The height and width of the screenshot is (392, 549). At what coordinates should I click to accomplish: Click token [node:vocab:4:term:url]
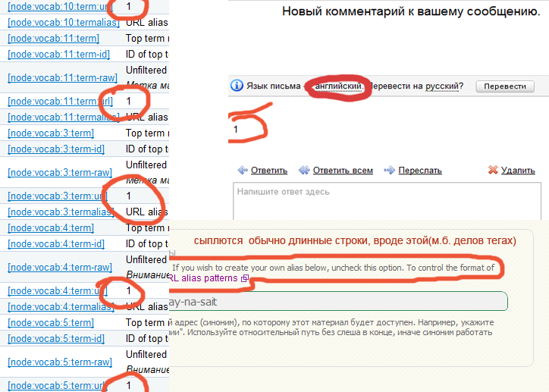pos(58,291)
